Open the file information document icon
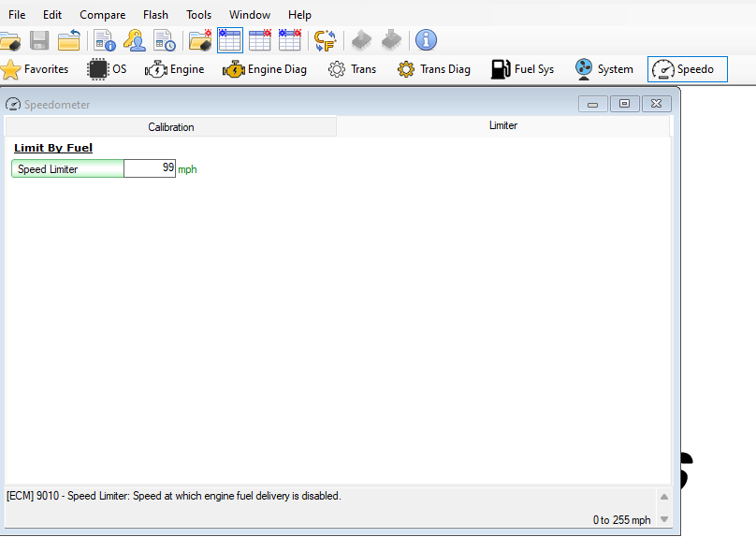Screen dimensions: 756x537 [104, 40]
